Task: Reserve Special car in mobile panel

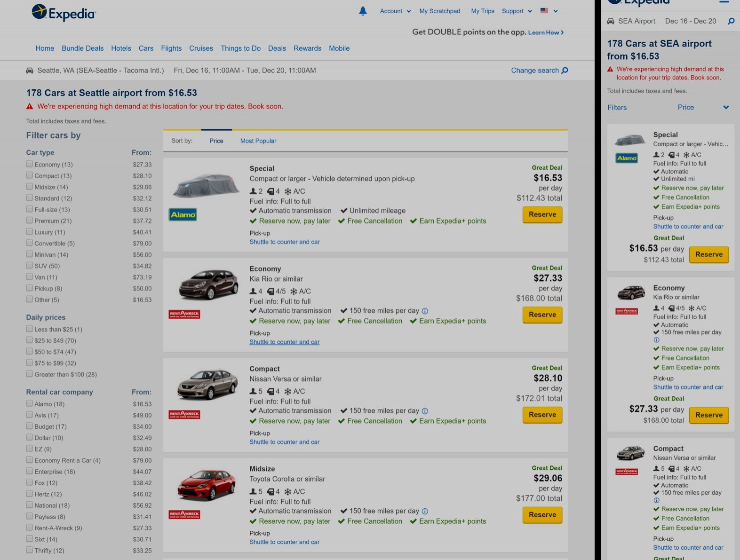Action: pyautogui.click(x=709, y=254)
